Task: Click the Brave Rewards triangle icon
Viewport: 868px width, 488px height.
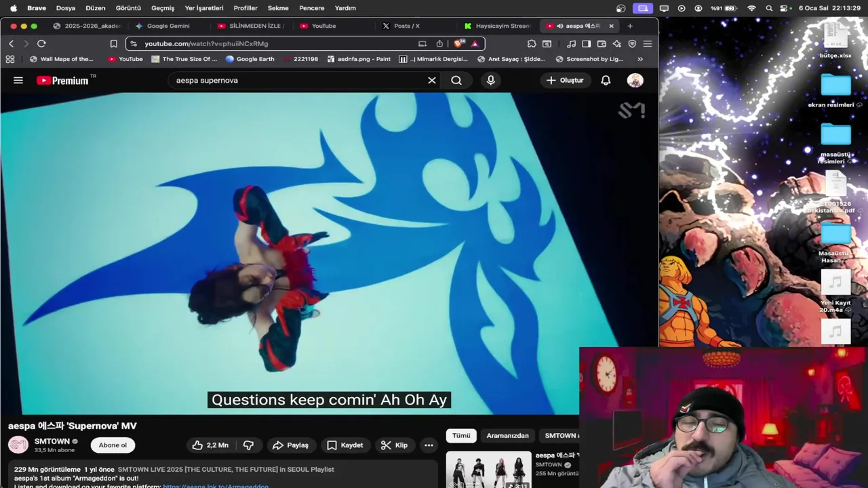Action: pyautogui.click(x=475, y=43)
